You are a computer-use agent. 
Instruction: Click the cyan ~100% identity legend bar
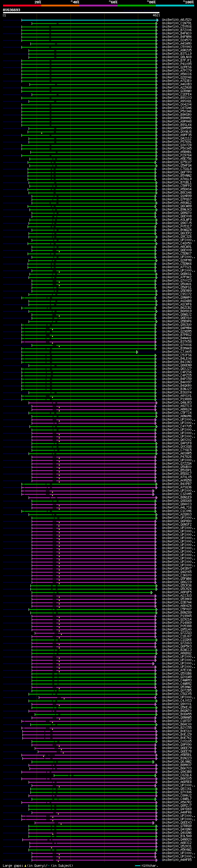[175, 6]
